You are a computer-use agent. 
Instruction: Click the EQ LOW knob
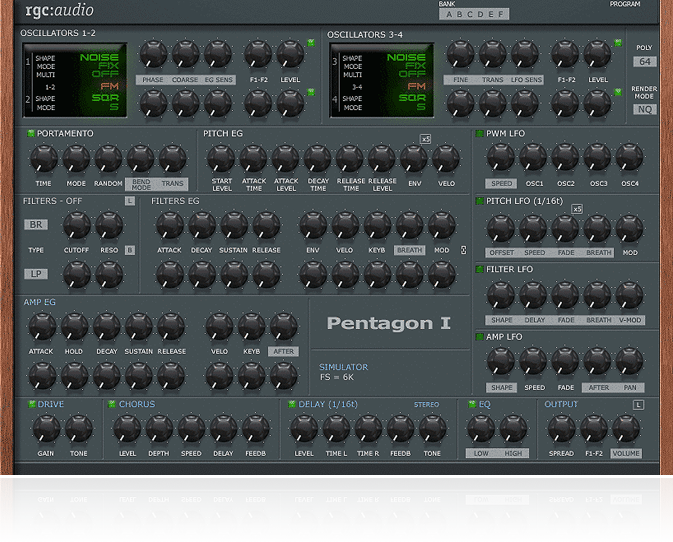[481, 428]
